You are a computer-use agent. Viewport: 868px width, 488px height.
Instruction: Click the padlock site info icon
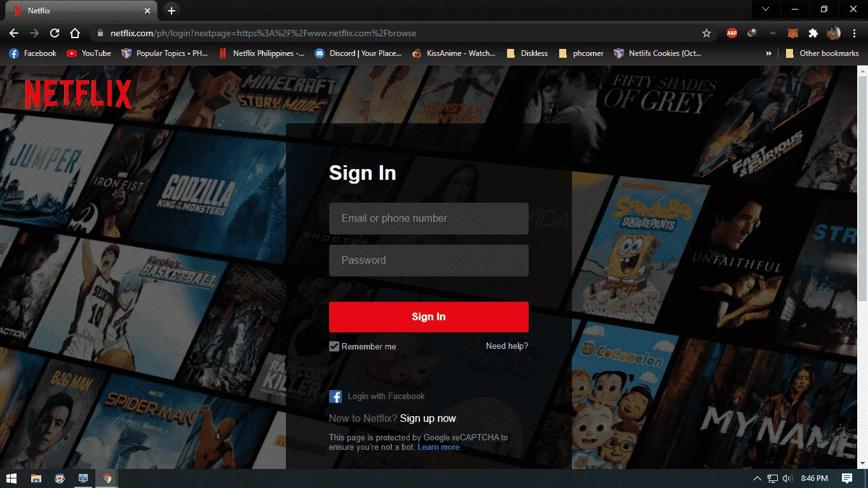pyautogui.click(x=100, y=33)
